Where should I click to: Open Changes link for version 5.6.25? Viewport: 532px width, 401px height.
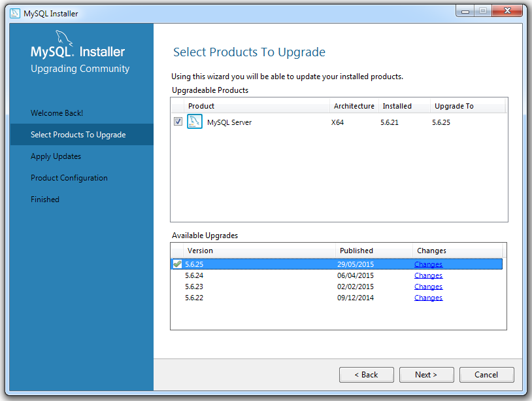pyautogui.click(x=428, y=264)
